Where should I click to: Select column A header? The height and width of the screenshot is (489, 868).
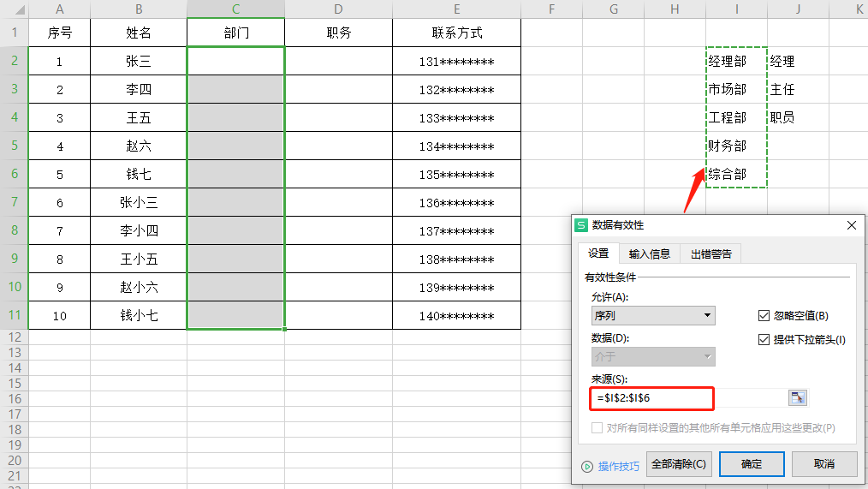tap(59, 9)
